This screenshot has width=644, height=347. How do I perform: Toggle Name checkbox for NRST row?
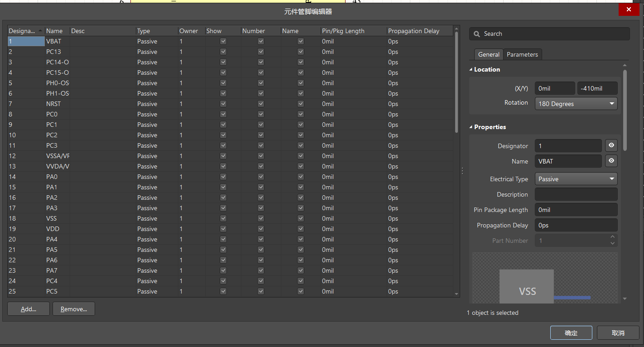point(301,104)
